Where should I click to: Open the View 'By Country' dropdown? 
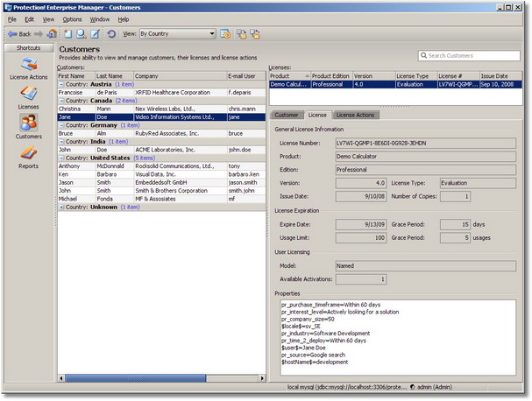176,34
